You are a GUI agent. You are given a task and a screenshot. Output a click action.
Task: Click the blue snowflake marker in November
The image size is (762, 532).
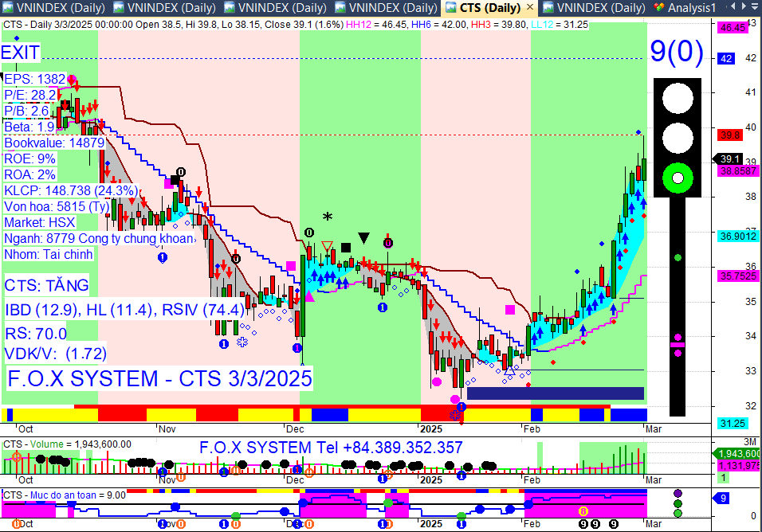[242, 342]
